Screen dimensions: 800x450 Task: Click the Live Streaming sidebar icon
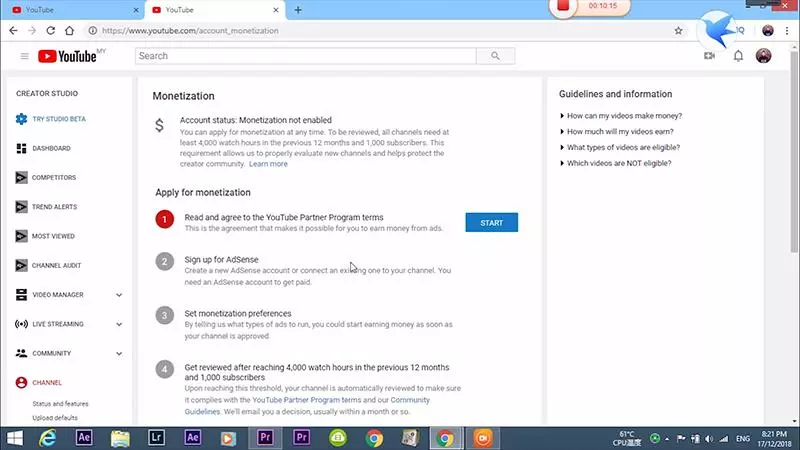point(21,324)
